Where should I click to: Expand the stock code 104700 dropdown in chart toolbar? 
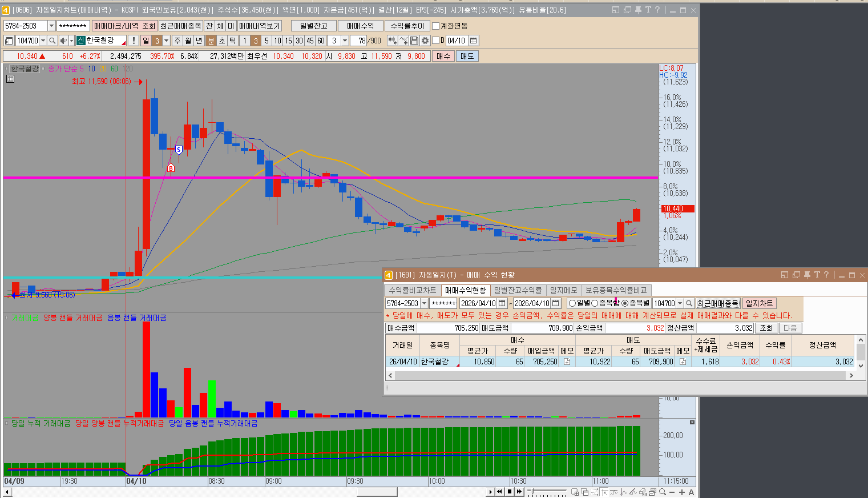[43, 41]
